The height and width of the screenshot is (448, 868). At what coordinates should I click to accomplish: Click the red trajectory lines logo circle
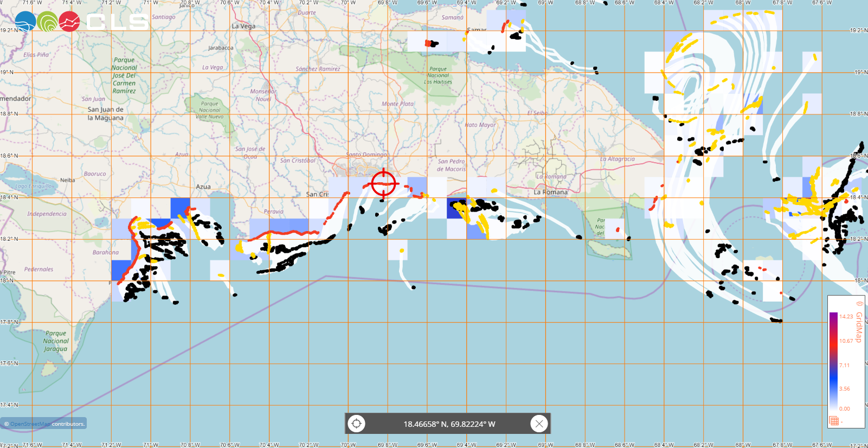(x=69, y=22)
